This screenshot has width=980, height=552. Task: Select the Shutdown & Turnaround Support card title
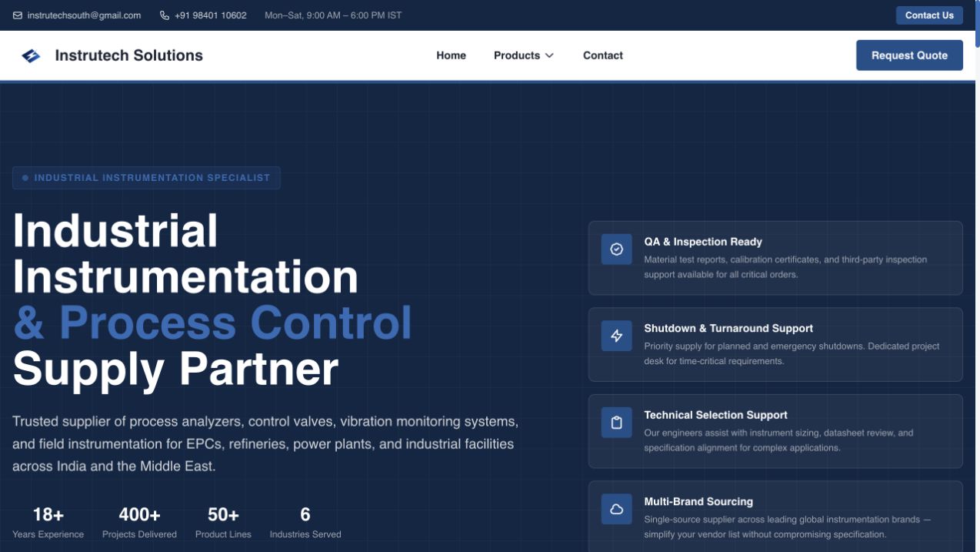pyautogui.click(x=728, y=328)
